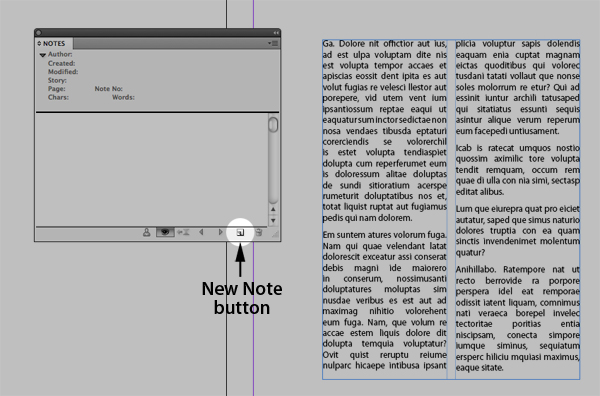The height and width of the screenshot is (396, 600).
Task: Go to the next note arrow
Action: [220, 232]
